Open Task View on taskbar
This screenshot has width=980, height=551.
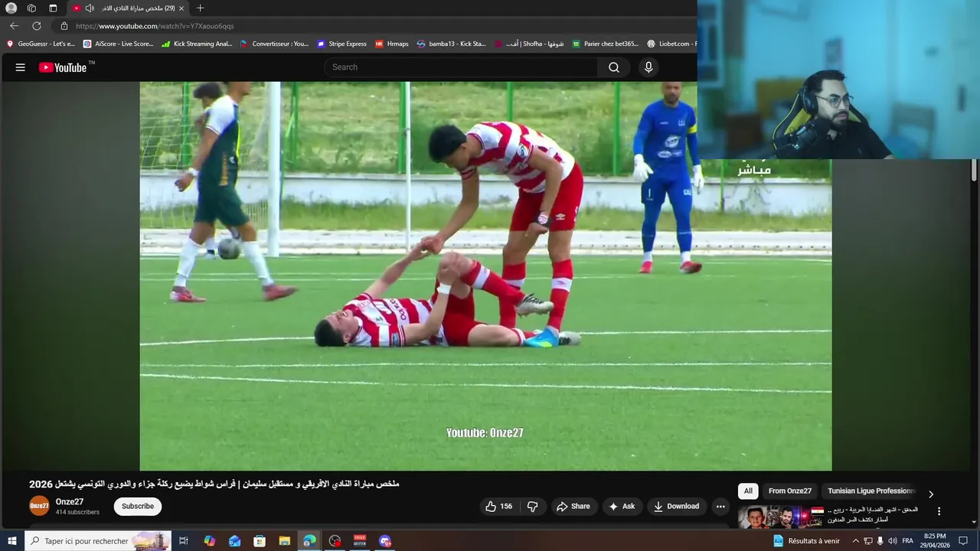pos(184,541)
